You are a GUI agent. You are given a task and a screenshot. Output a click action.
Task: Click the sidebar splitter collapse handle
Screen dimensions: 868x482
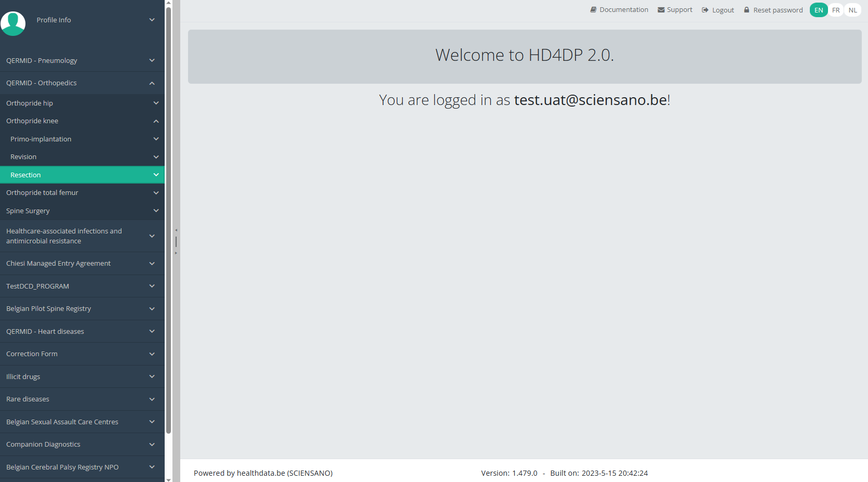pos(176,241)
